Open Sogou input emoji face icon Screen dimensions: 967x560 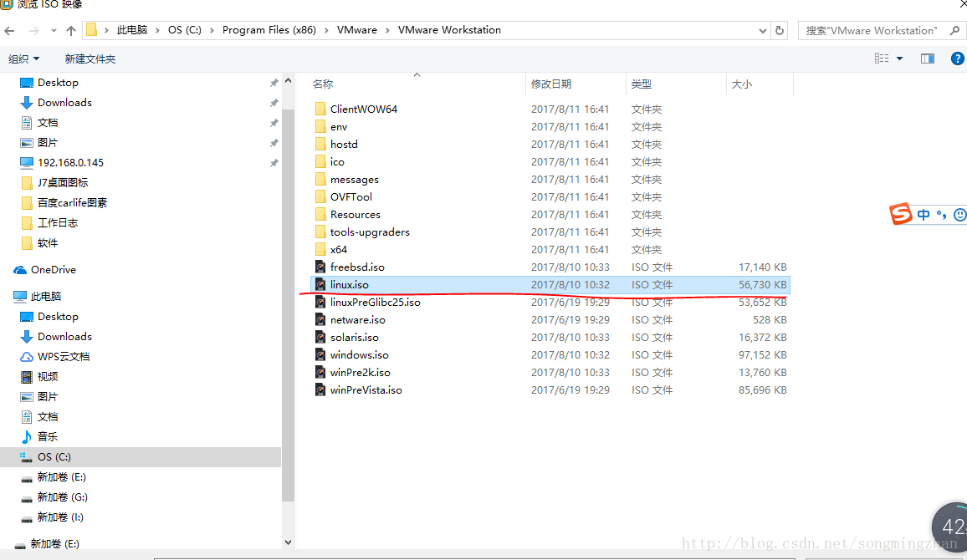tap(959, 215)
